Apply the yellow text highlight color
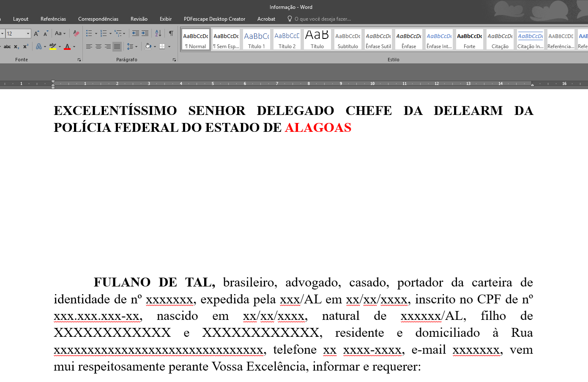The width and height of the screenshot is (588, 382). (52, 46)
